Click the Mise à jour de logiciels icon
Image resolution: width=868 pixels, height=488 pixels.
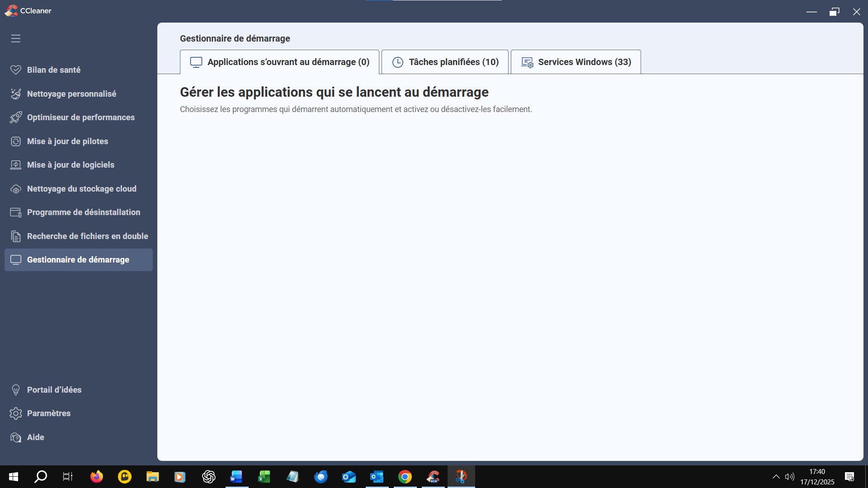[16, 165]
